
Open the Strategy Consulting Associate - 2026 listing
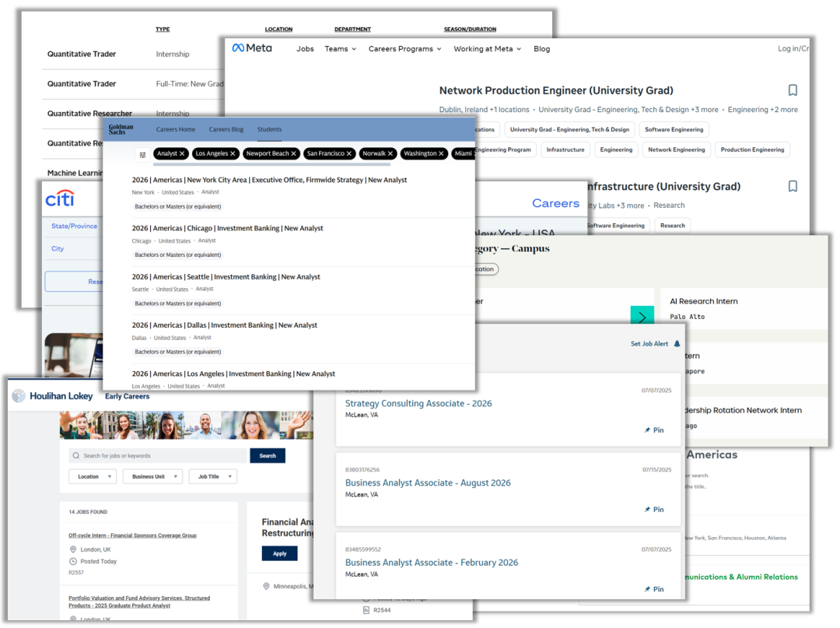[x=418, y=403]
